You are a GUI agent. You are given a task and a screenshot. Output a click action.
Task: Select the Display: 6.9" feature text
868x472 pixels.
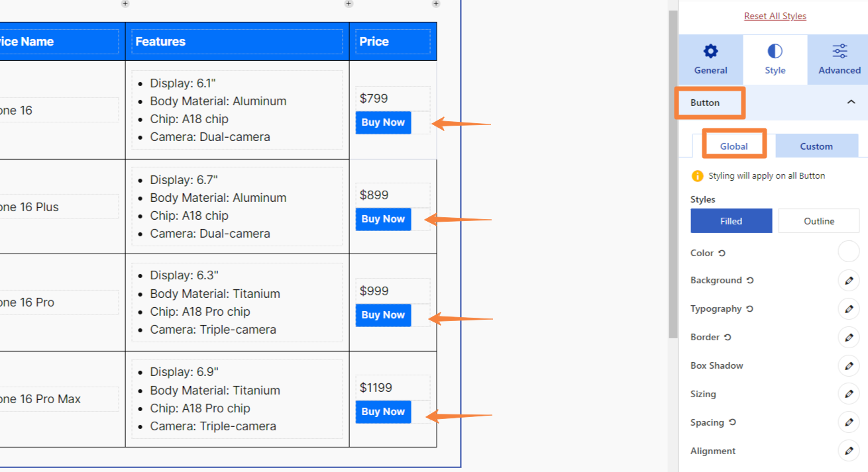pyautogui.click(x=184, y=372)
